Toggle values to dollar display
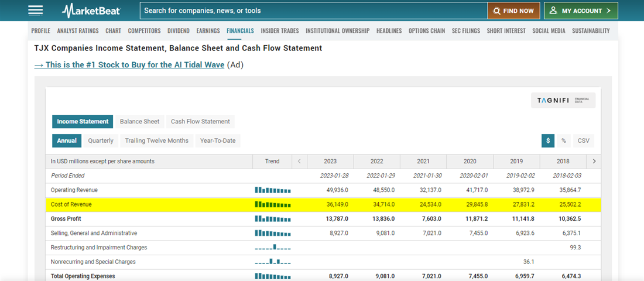The width and height of the screenshot is (644, 281). coord(548,140)
